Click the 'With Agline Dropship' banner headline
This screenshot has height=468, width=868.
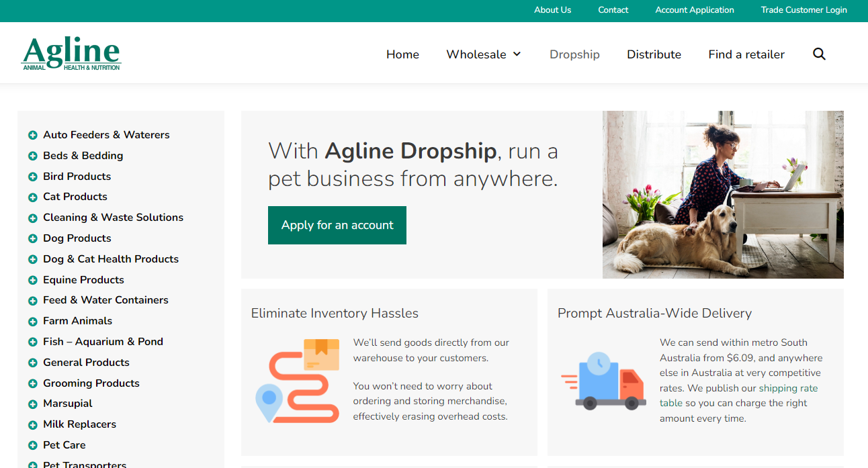413,165
